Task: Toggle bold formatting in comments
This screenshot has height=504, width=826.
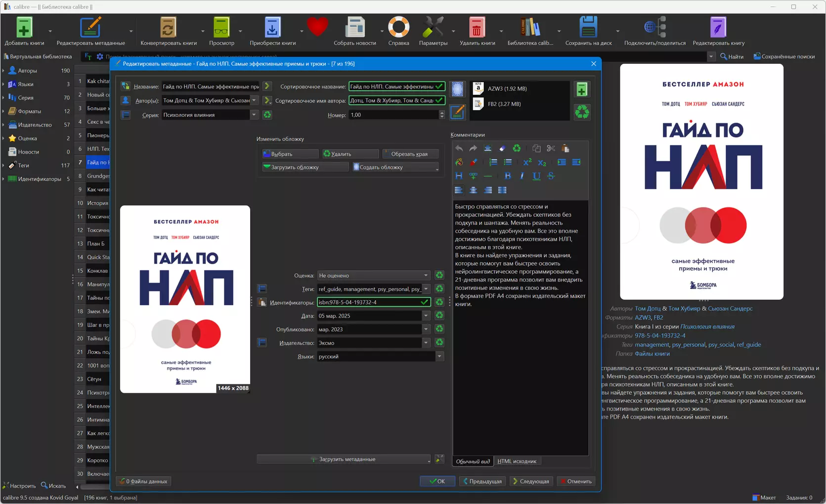Action: tap(508, 176)
